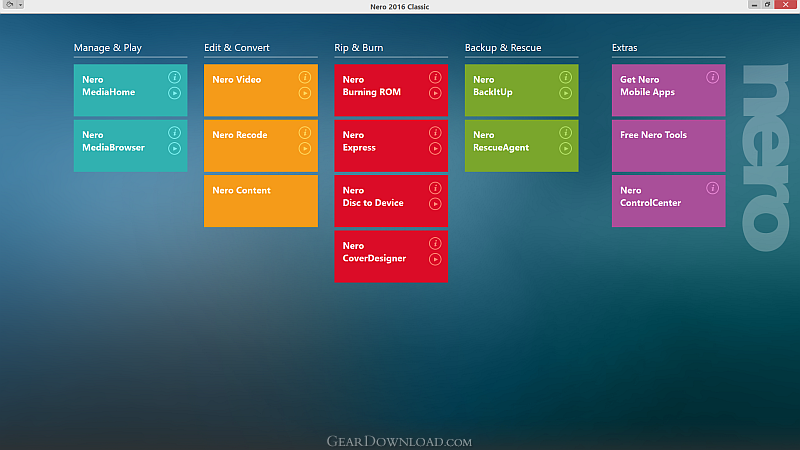Viewport: 800px width, 450px height.
Task: Open the Nero CoverDesigner tile
Action: click(391, 256)
